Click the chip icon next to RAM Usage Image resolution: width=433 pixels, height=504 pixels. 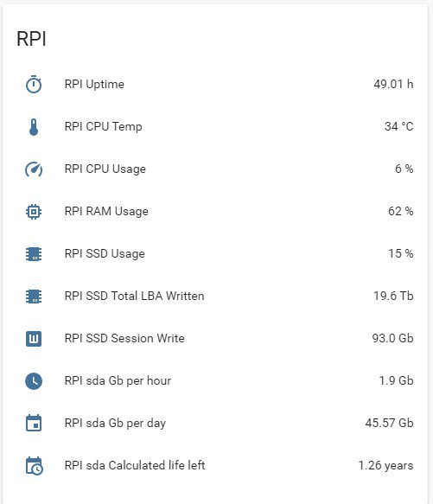click(x=34, y=212)
